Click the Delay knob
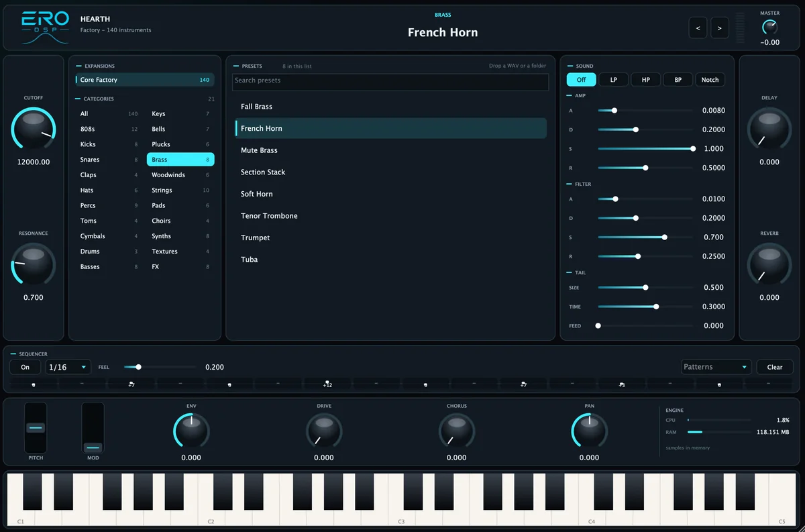The image size is (805, 532). point(769,129)
